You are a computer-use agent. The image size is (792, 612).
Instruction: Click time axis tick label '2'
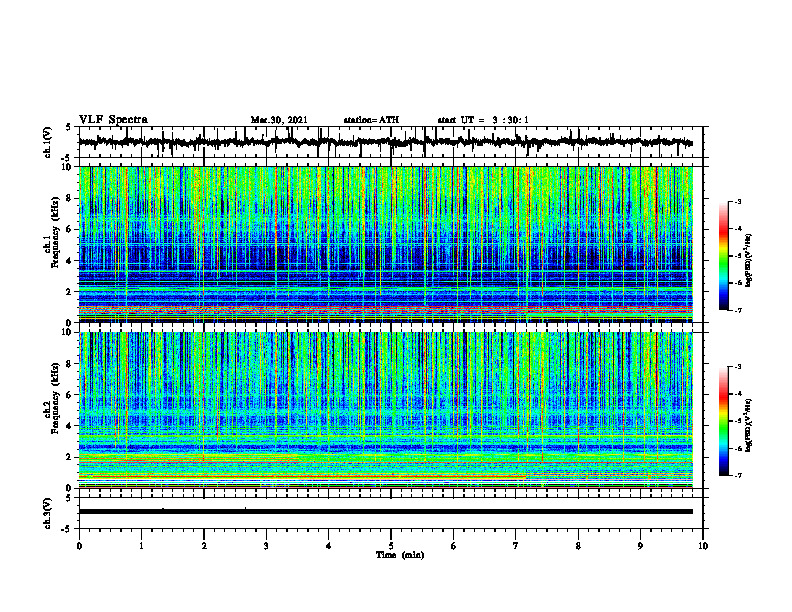coord(204,546)
